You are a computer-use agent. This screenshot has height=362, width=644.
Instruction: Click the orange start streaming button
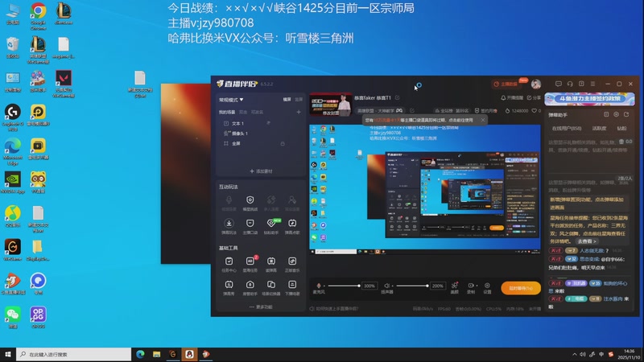pyautogui.click(x=520, y=288)
